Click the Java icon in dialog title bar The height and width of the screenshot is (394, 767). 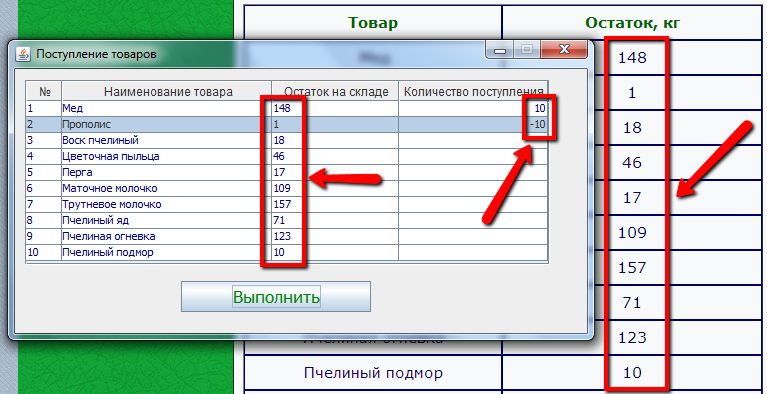(23, 53)
